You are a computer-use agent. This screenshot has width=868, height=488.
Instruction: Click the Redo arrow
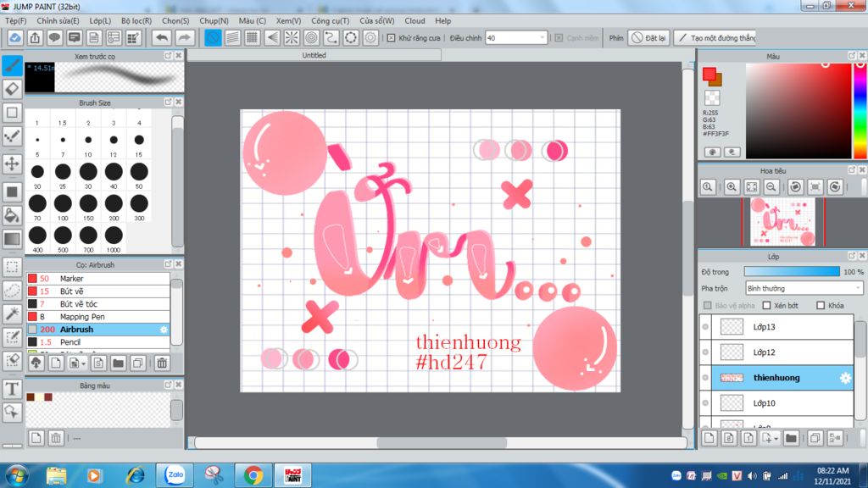pos(184,37)
